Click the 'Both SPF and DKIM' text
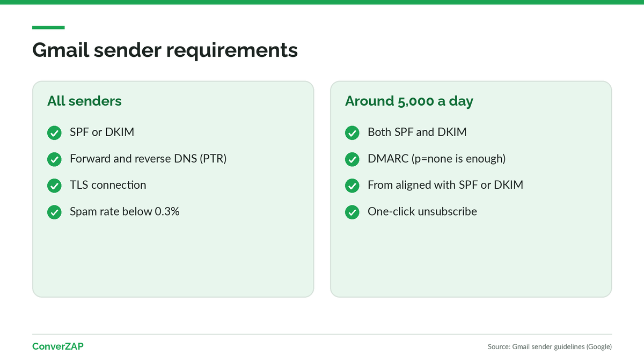The image size is (644, 362). click(417, 132)
